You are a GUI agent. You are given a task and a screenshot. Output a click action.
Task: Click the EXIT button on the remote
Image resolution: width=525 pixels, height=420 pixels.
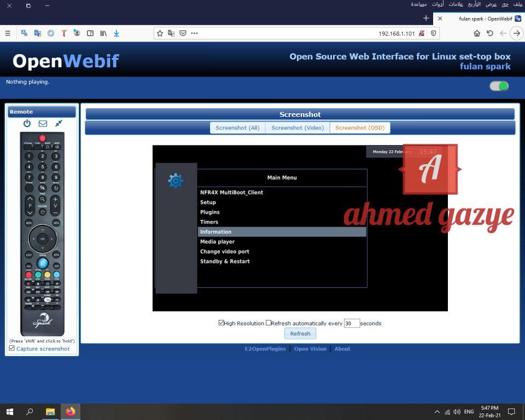29,254
